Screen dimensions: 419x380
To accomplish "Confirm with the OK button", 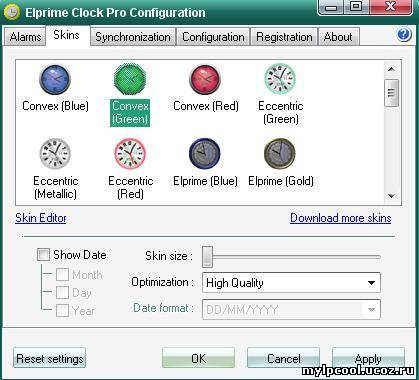I will (x=198, y=358).
